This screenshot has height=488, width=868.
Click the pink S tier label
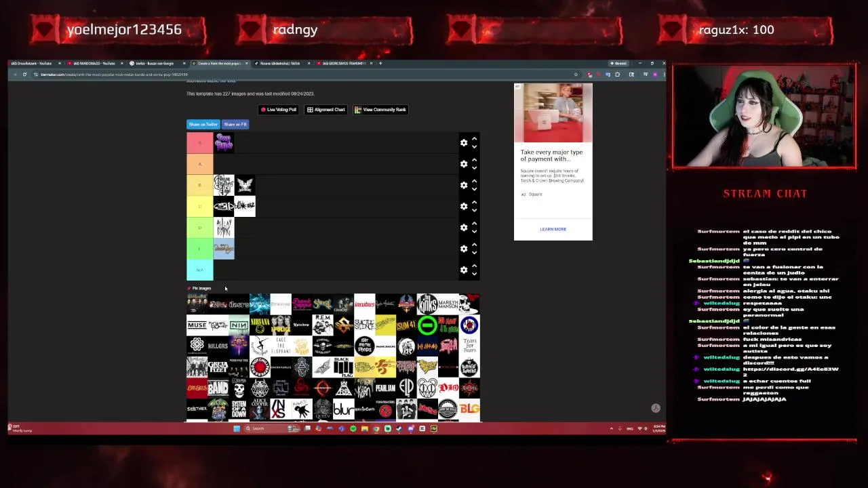click(199, 143)
